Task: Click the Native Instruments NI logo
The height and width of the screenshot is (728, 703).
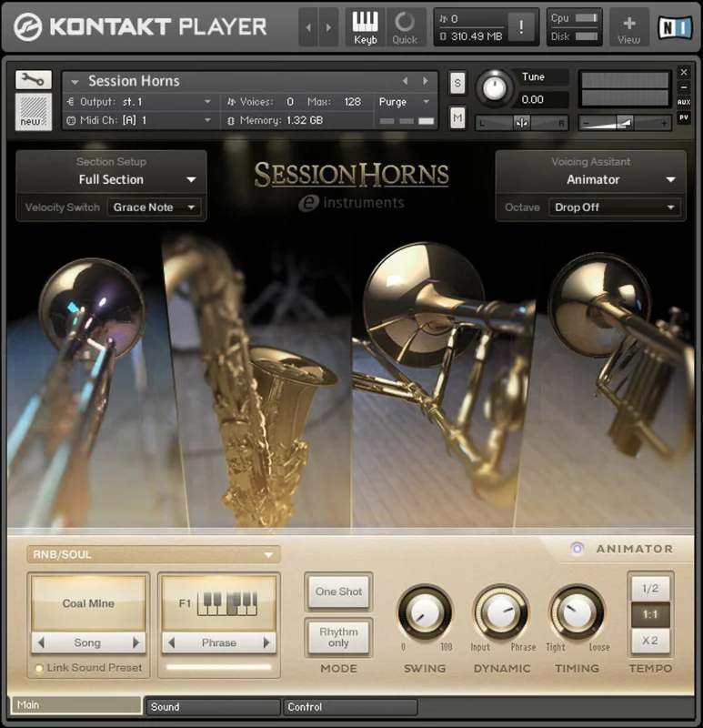Action: 675,27
